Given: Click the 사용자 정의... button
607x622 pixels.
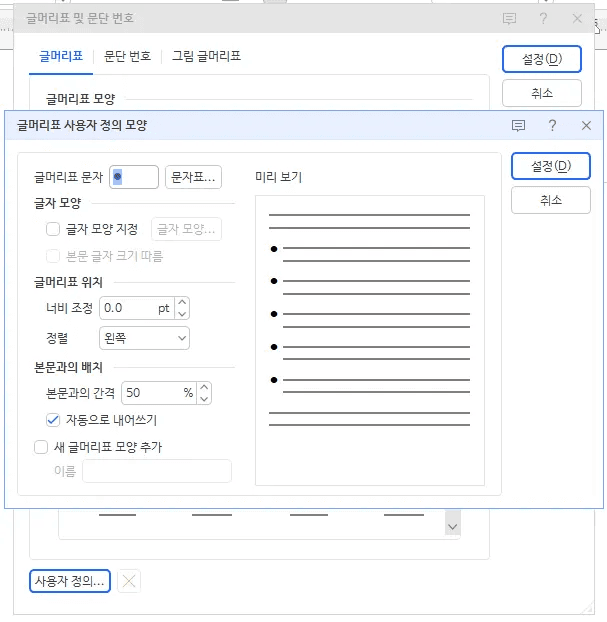Looking at the screenshot, I should (x=70, y=582).
